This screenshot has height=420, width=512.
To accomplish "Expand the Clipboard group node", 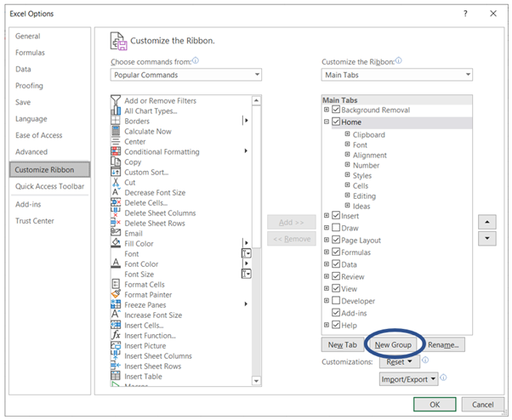I will pos(347,134).
